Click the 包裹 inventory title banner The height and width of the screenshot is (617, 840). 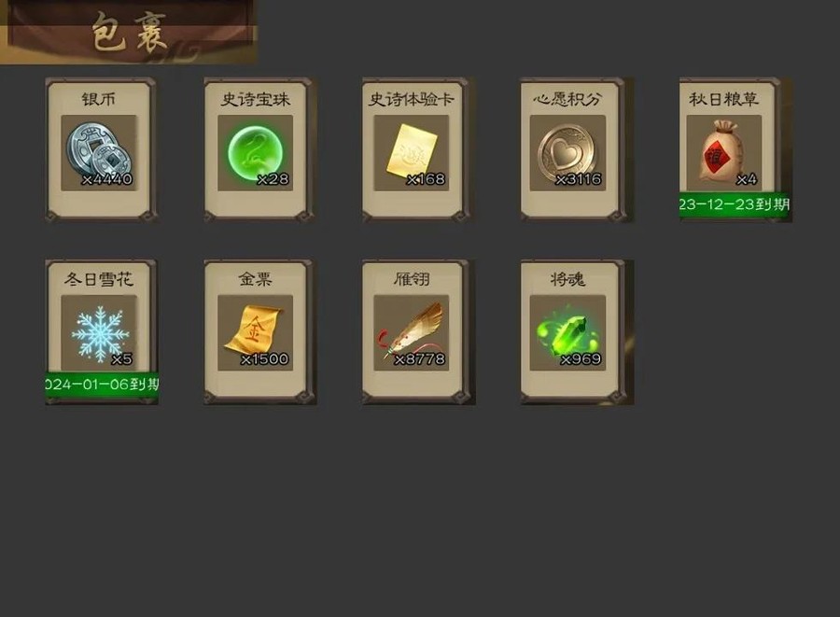point(129,32)
